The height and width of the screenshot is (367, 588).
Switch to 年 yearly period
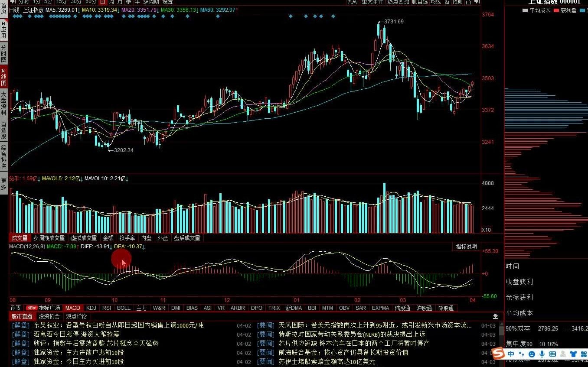click(137, 2)
